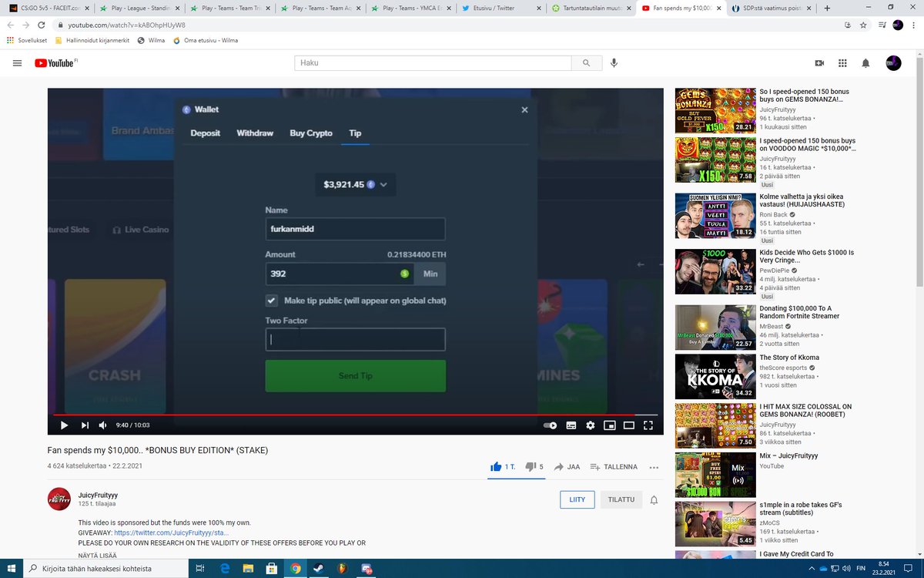Click the address bar URL
This screenshot has width=924, height=578.
(127, 25)
